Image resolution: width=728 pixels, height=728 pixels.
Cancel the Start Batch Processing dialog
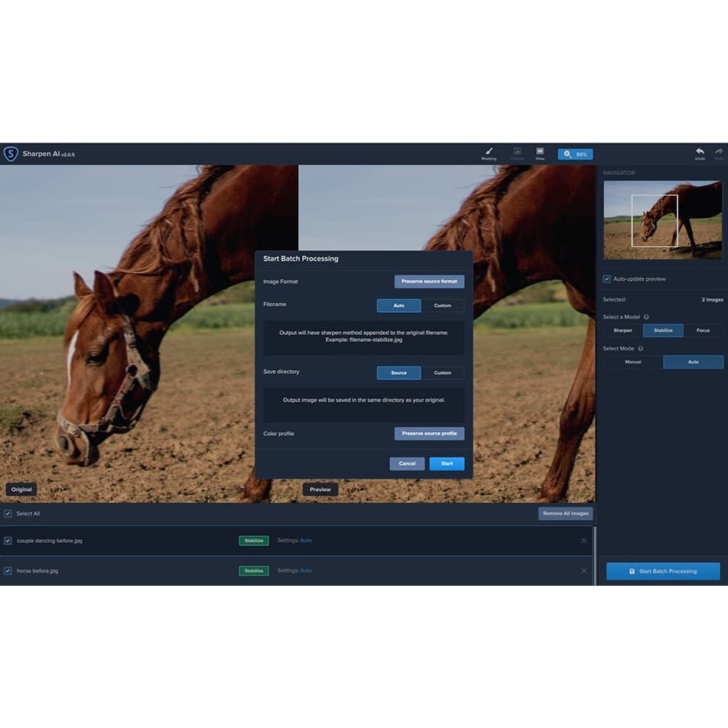[x=407, y=463]
